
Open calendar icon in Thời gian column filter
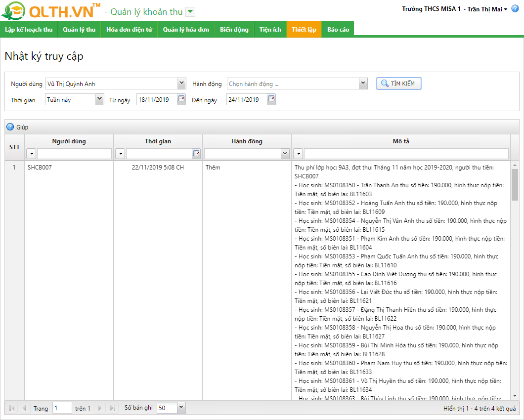coord(196,153)
